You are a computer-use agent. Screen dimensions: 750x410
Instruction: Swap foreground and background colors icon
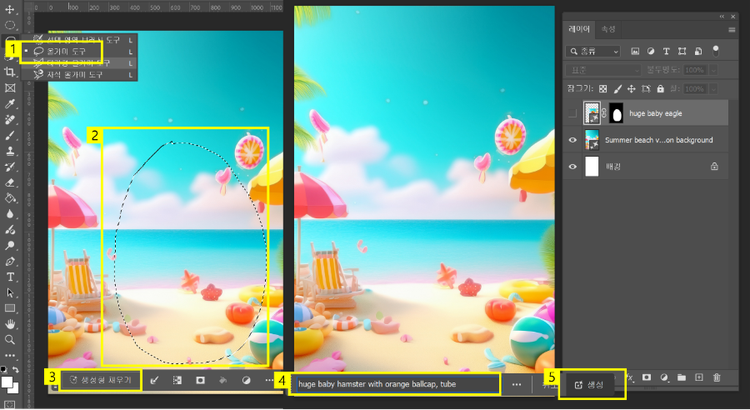[15, 369]
